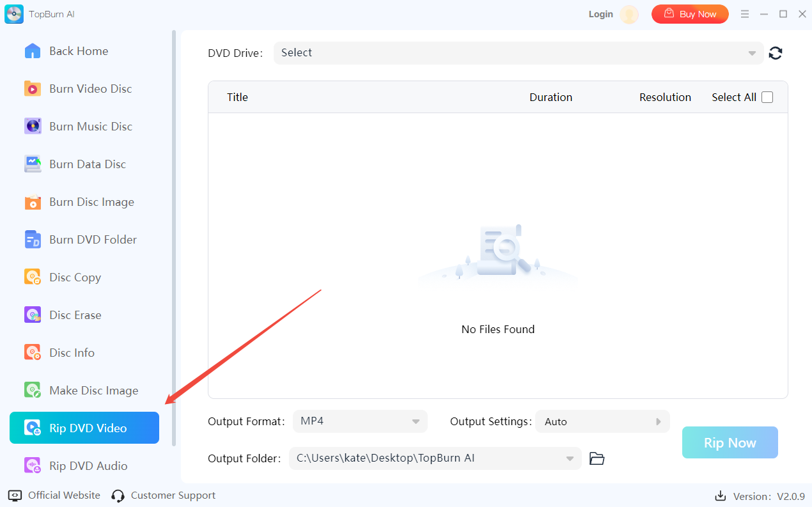812x507 pixels.
Task: Tick the Select All checkbox
Action: [x=767, y=97]
